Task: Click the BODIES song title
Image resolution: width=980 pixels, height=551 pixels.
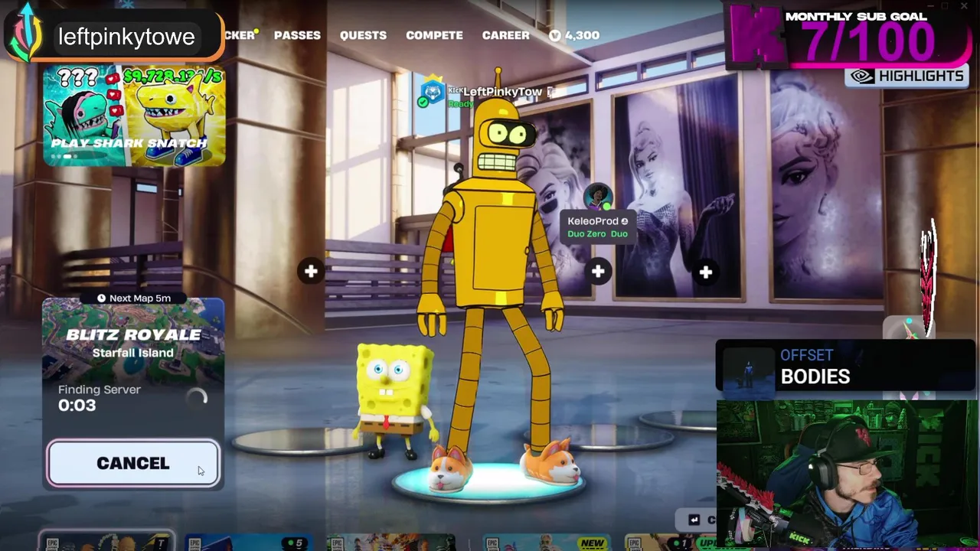Action: [x=815, y=377]
